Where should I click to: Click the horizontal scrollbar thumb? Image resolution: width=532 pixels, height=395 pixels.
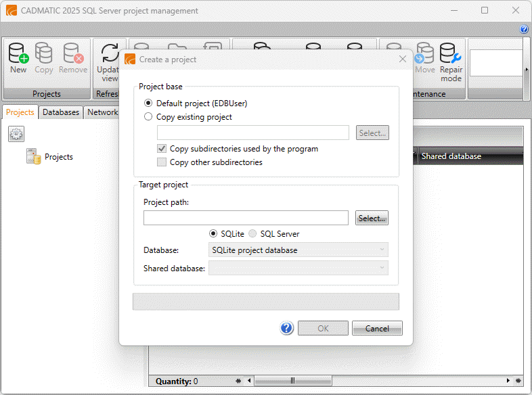[x=293, y=381]
